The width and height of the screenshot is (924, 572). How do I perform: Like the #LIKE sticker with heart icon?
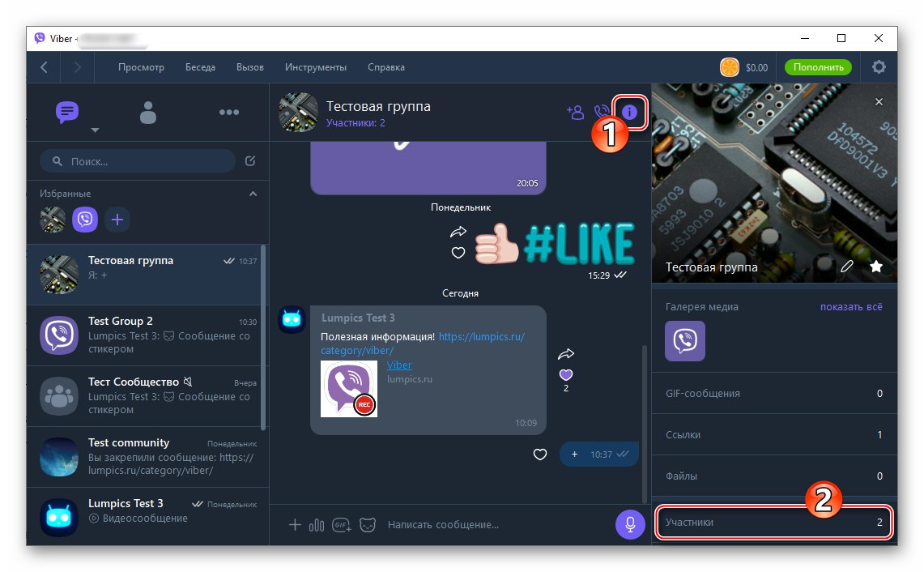click(458, 253)
